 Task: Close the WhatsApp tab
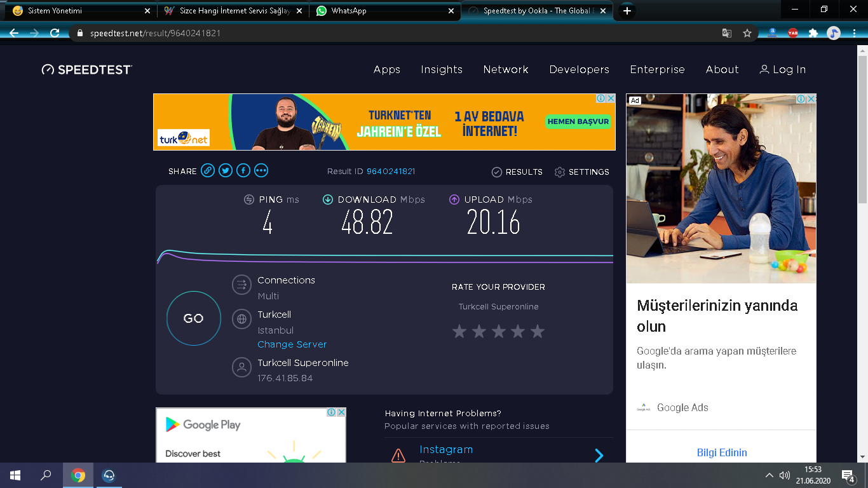[452, 11]
